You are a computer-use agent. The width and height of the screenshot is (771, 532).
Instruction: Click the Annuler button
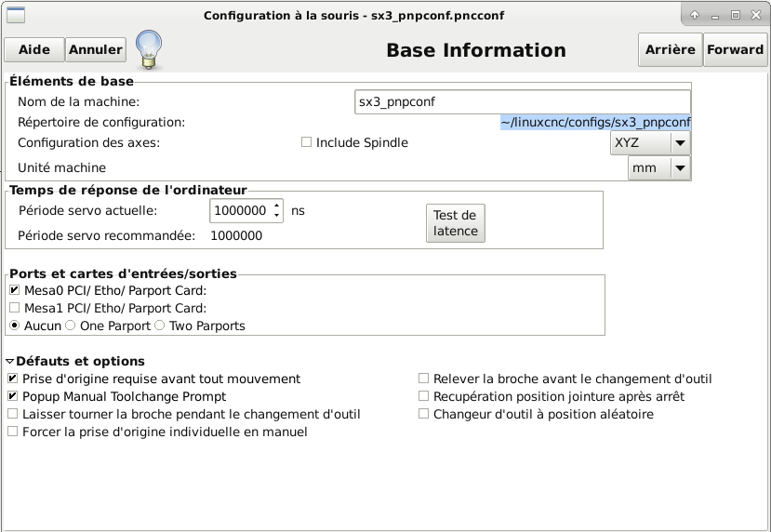tap(96, 49)
